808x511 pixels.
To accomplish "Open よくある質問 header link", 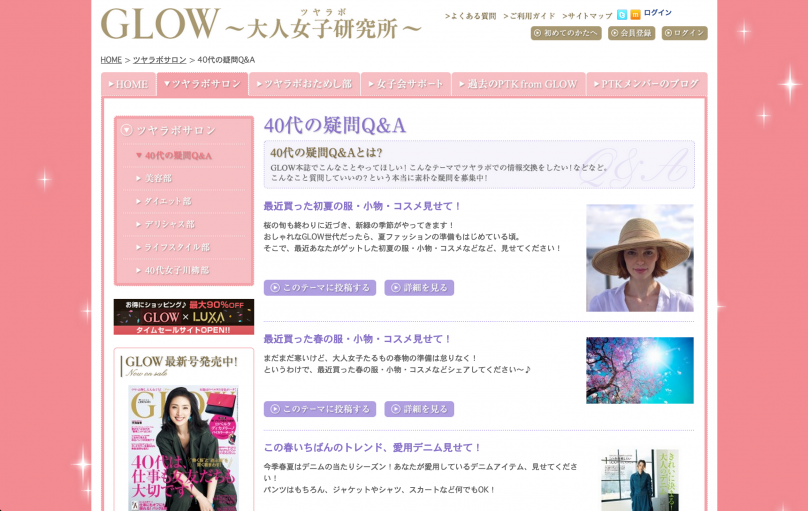I will [470, 16].
